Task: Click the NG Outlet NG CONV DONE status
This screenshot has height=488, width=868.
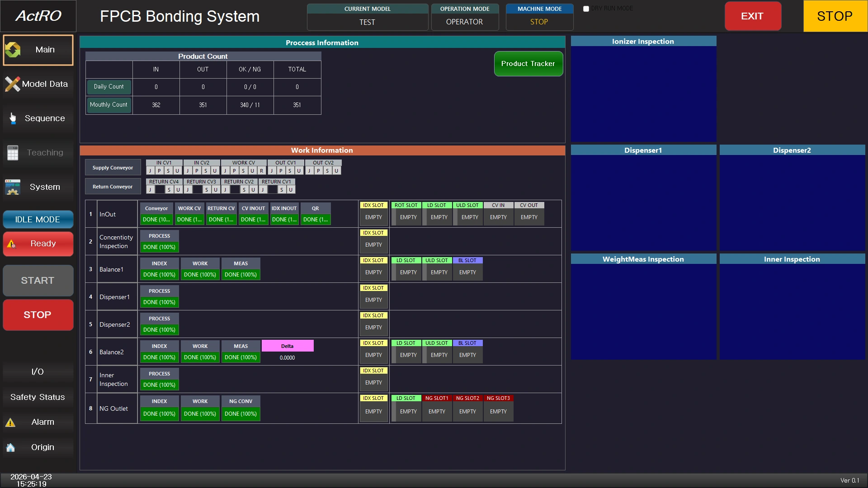Action: point(241,414)
